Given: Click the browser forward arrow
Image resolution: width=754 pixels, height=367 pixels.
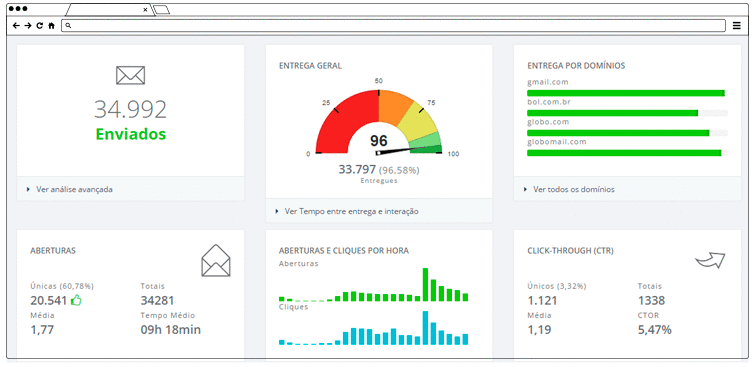Looking at the screenshot, I should (28, 26).
